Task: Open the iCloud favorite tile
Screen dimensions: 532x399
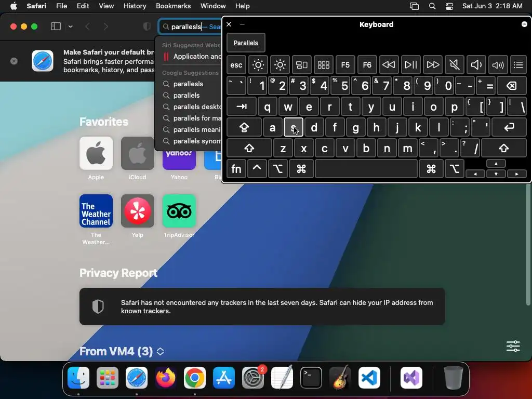Action: click(137, 153)
